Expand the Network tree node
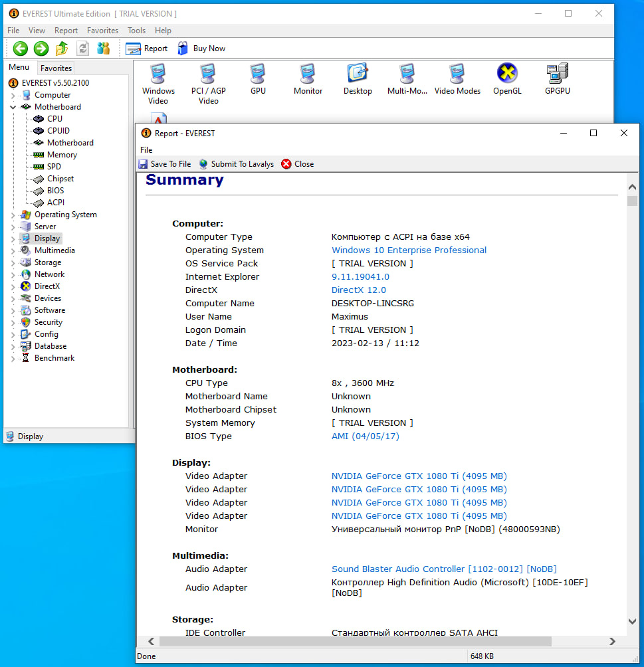This screenshot has height=667, width=644. pos(13,275)
